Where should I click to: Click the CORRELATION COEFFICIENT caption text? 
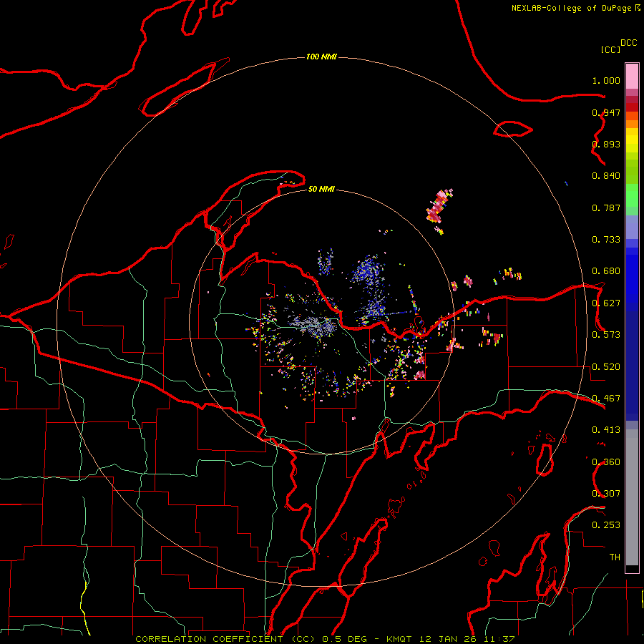tap(325, 639)
